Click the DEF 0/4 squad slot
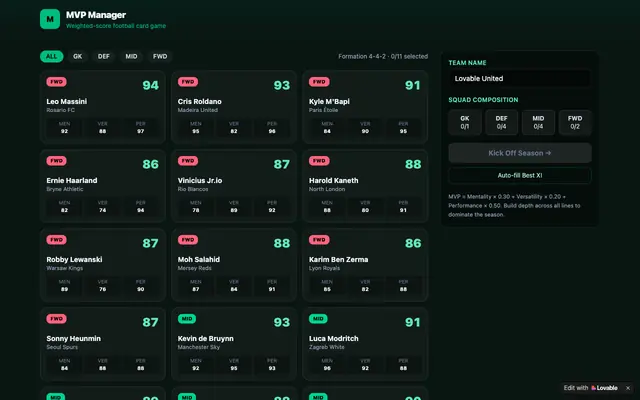The width and height of the screenshot is (640, 400). tap(501, 122)
